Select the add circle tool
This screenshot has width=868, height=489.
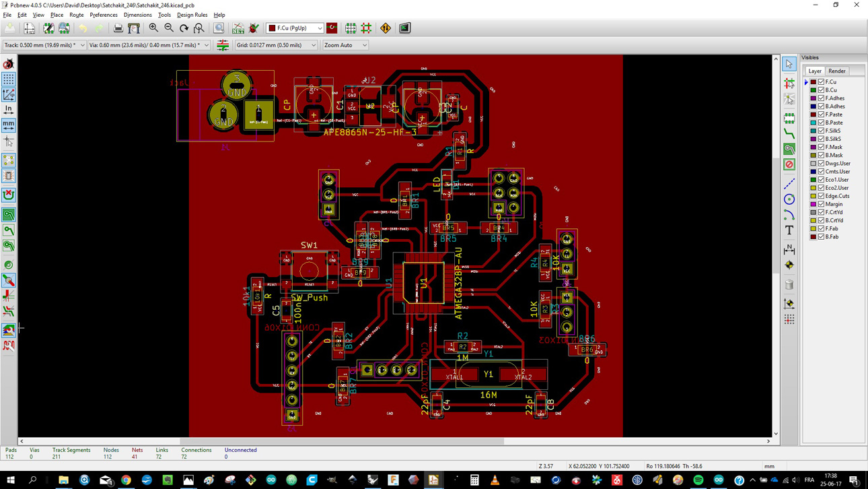[x=789, y=199]
